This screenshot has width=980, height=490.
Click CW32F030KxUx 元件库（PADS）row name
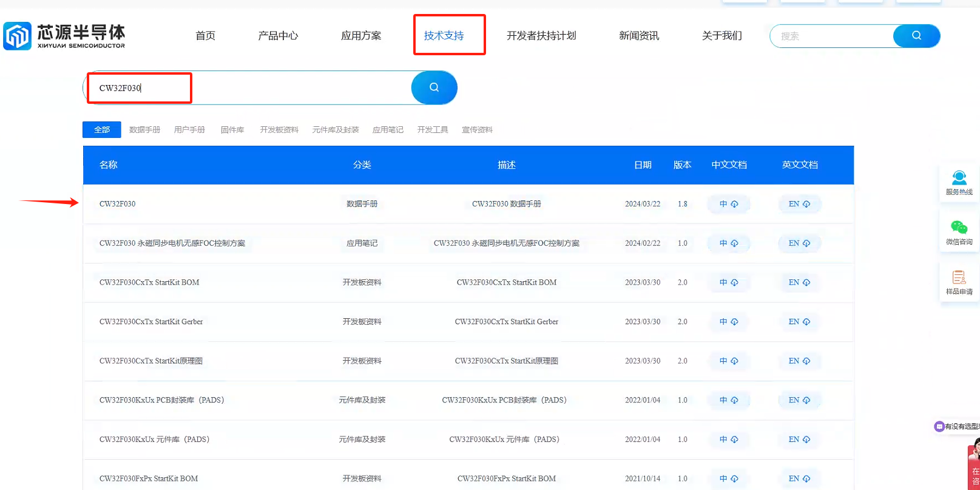(x=155, y=440)
